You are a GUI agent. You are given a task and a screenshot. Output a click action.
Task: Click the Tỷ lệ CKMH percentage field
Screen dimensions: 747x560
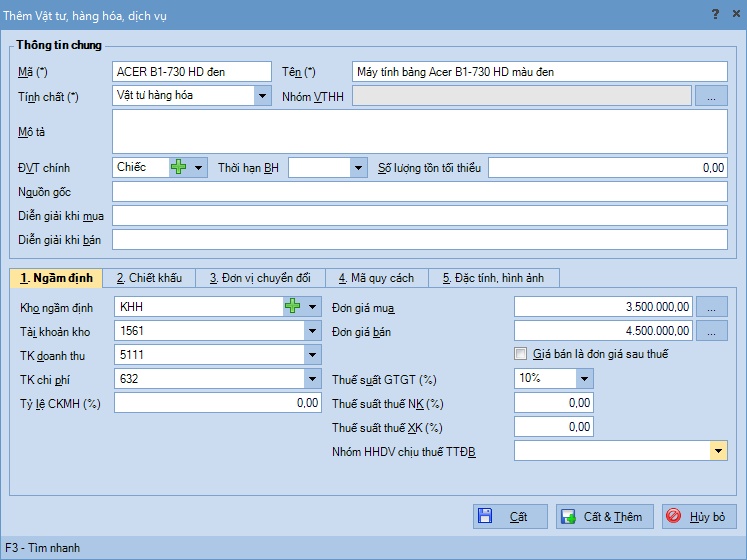click(218, 403)
